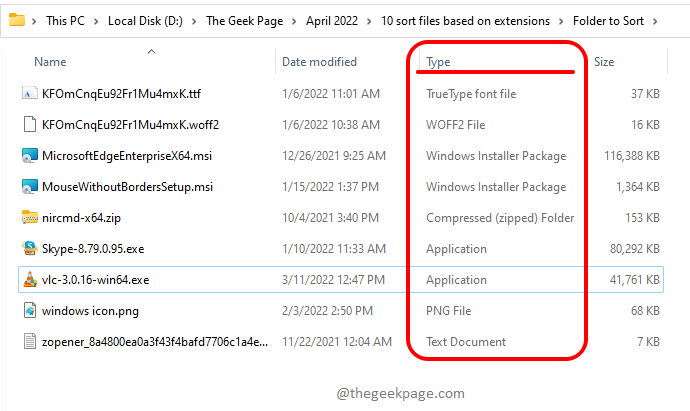
Task: Click the MouseWithoutBordersSetup.msi icon
Action: click(29, 187)
